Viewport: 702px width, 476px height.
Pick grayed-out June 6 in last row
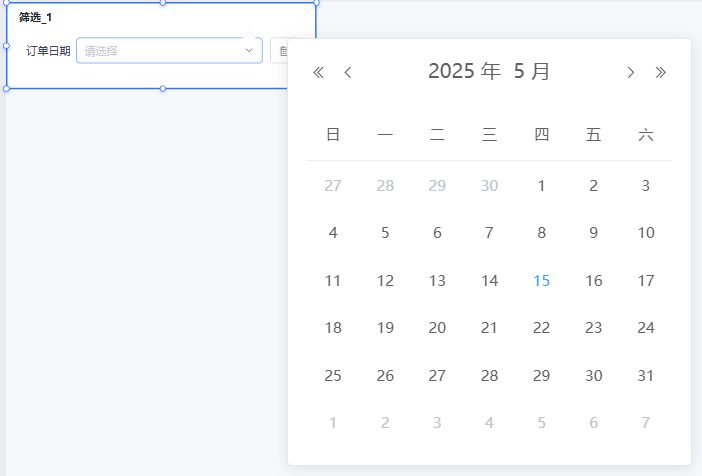(x=593, y=423)
